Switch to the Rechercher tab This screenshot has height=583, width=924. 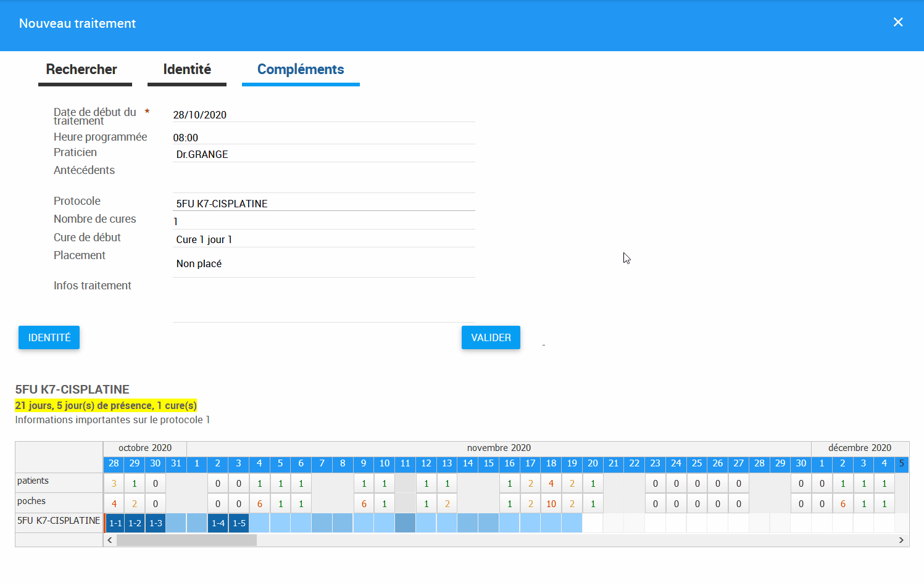tap(81, 70)
